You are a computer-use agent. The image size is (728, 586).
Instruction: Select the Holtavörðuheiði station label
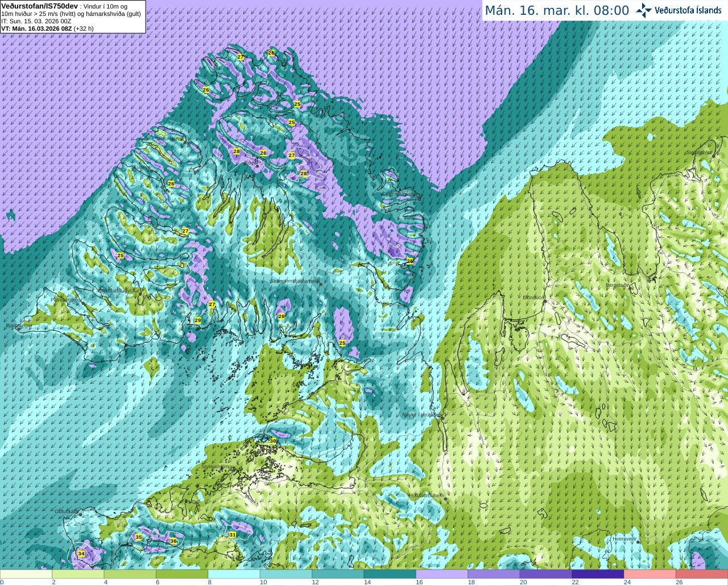coord(427,496)
